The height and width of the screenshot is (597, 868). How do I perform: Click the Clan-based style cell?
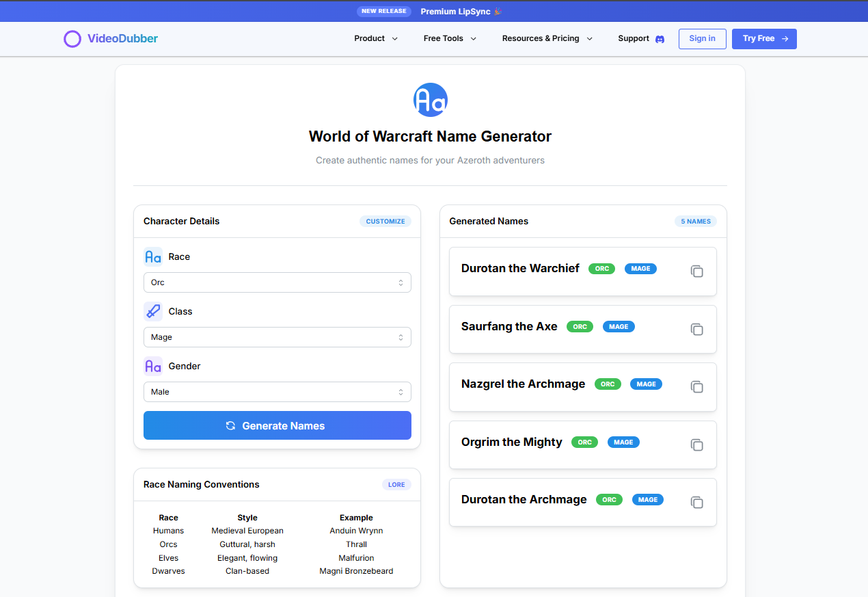(247, 571)
